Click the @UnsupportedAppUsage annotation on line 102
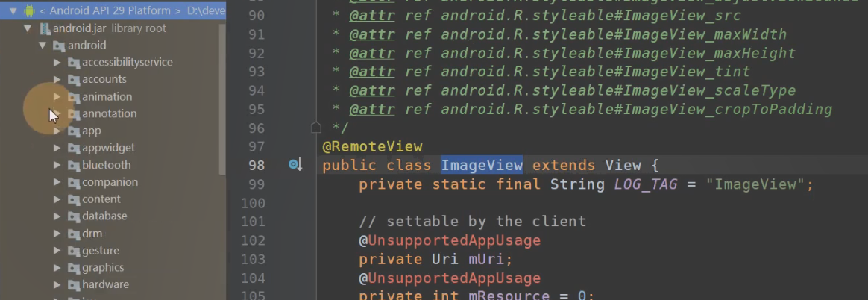Image resolution: width=868 pixels, height=300 pixels. coord(450,240)
